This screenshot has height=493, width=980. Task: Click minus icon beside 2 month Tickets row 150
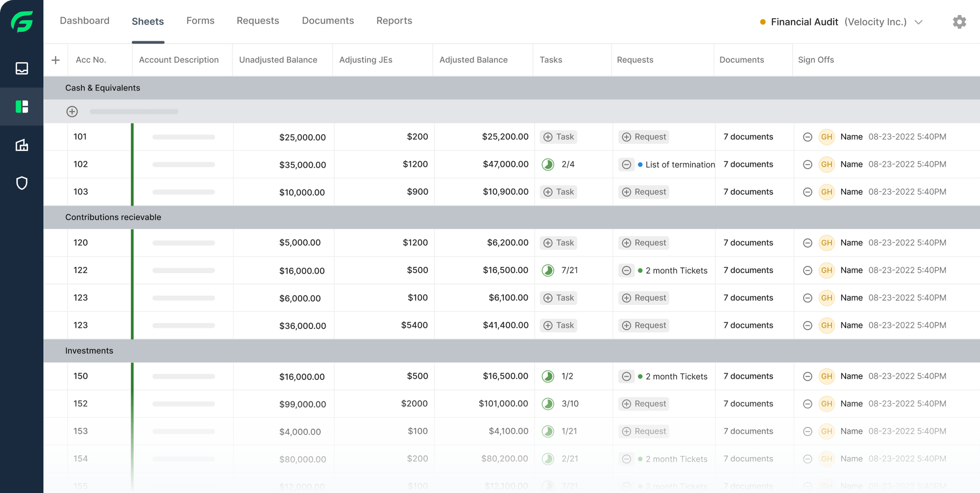(x=626, y=376)
